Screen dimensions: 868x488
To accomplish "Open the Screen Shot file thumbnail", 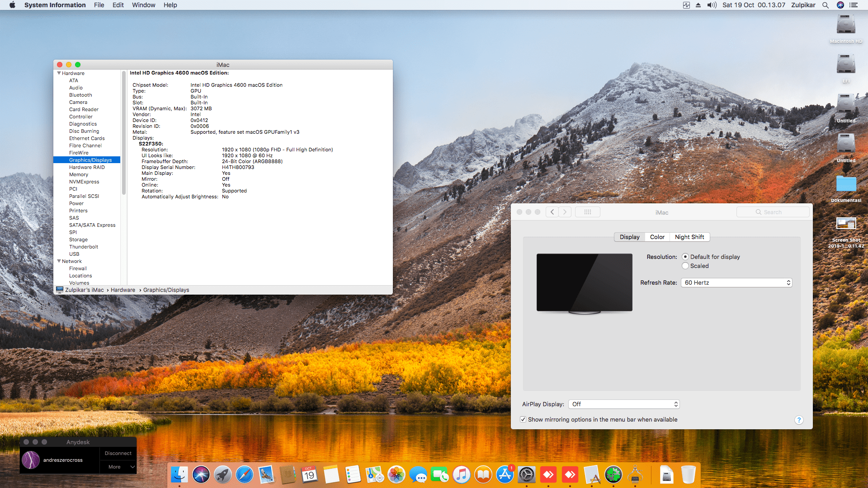I will tap(846, 223).
